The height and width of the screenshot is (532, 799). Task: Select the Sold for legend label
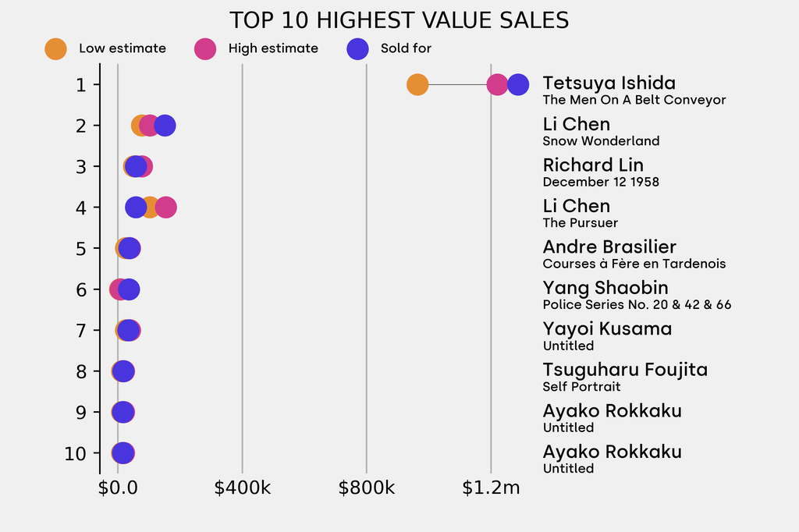click(x=406, y=48)
